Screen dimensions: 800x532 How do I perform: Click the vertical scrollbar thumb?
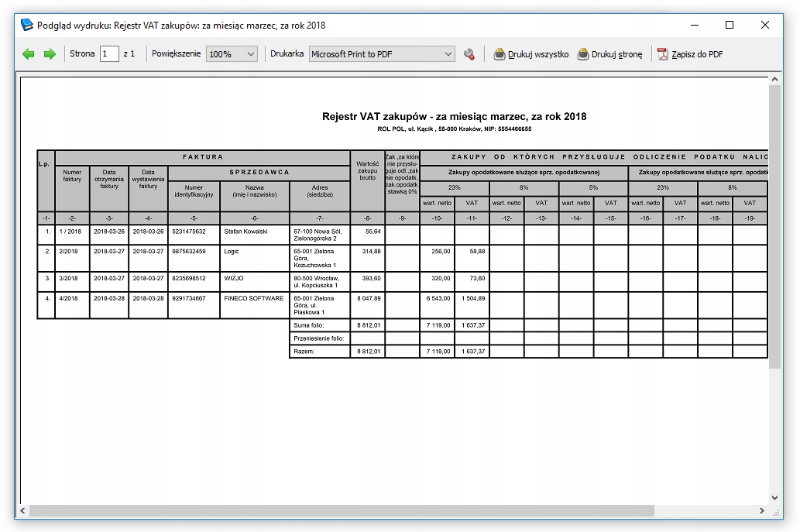click(x=774, y=225)
